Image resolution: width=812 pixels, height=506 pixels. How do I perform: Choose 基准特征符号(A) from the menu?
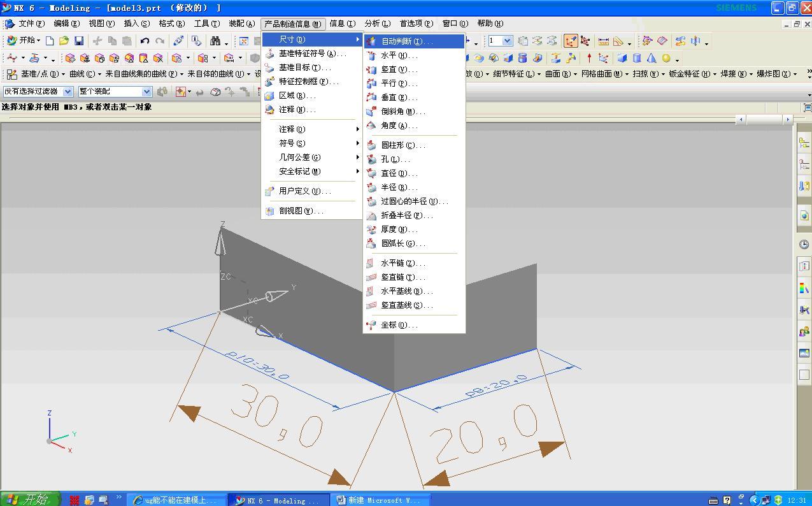pos(312,54)
